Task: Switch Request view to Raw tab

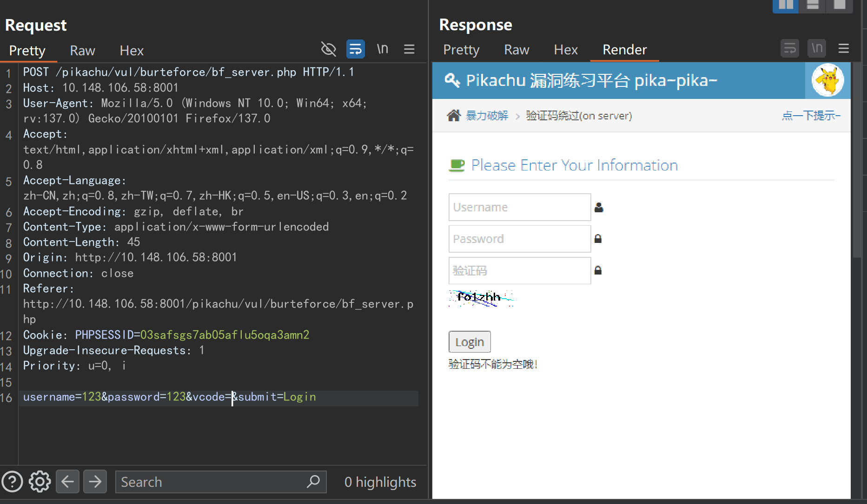Action: [82, 51]
